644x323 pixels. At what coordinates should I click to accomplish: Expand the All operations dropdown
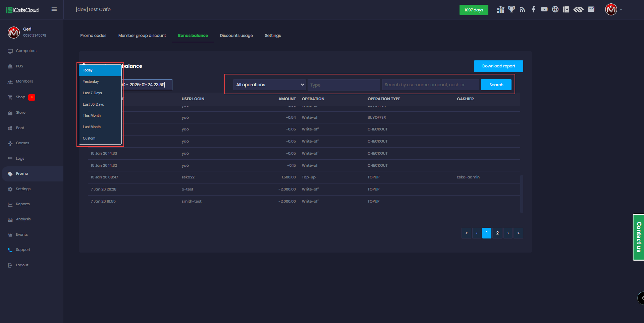[269, 85]
